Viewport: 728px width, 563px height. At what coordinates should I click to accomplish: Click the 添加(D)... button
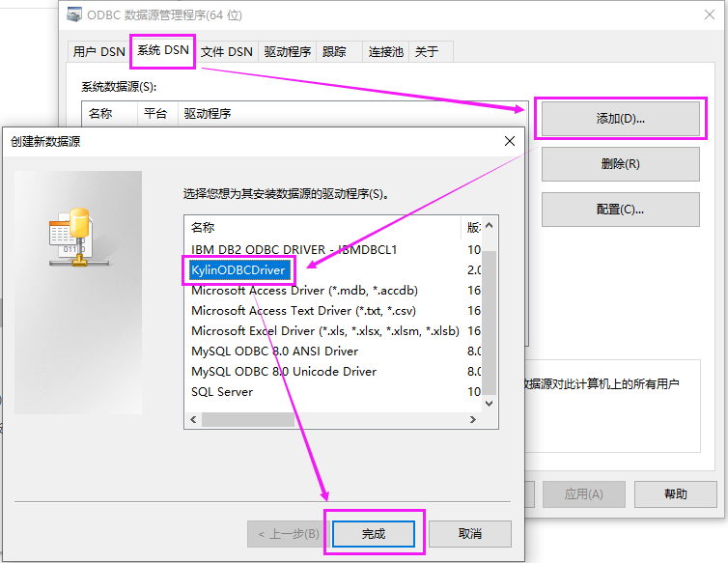pyautogui.click(x=620, y=119)
